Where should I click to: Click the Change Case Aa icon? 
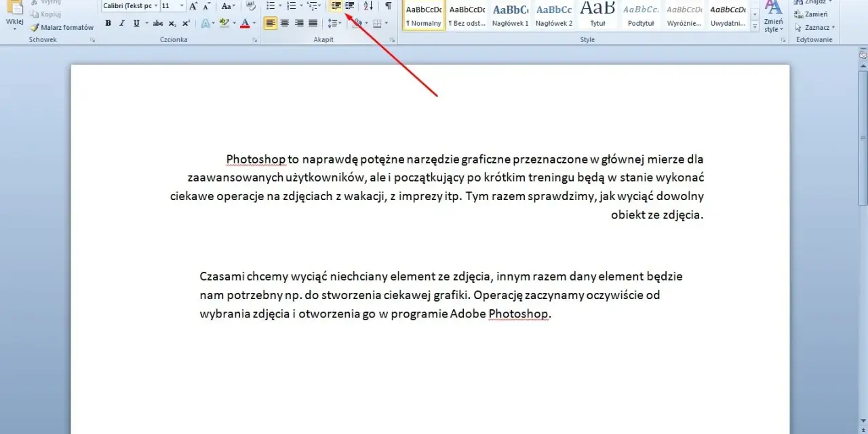pyautogui.click(x=227, y=5)
